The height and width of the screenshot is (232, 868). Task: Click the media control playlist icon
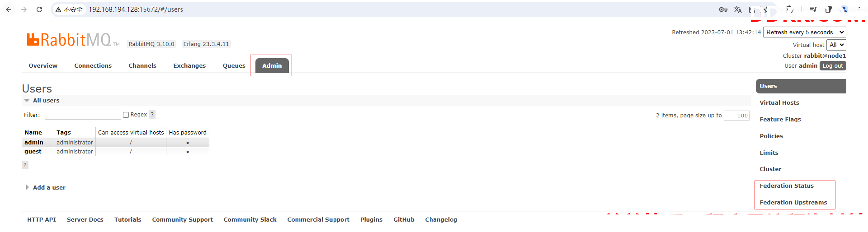pyautogui.click(x=813, y=9)
